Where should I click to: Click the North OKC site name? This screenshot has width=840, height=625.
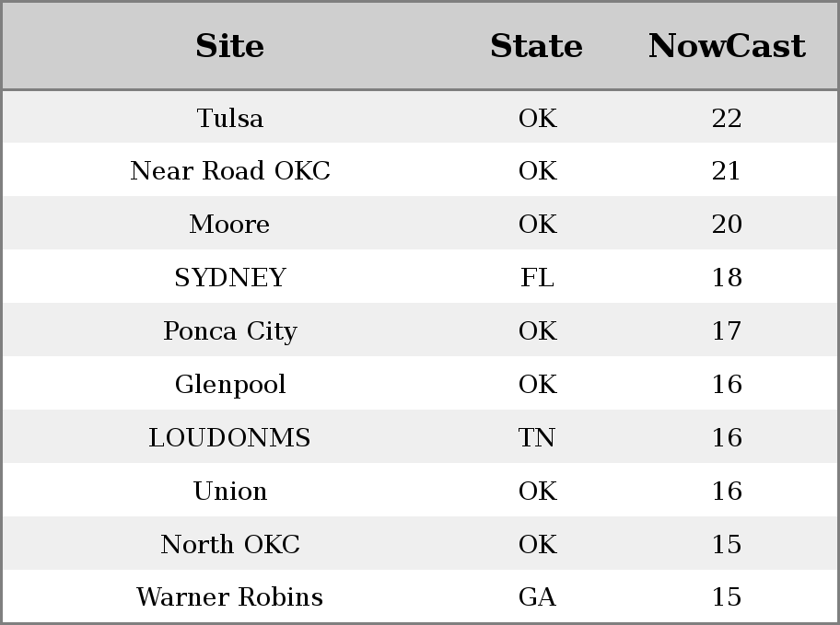(x=230, y=544)
